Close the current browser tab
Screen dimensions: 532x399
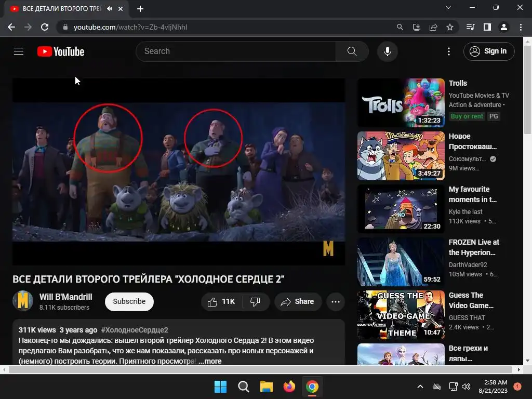(121, 9)
